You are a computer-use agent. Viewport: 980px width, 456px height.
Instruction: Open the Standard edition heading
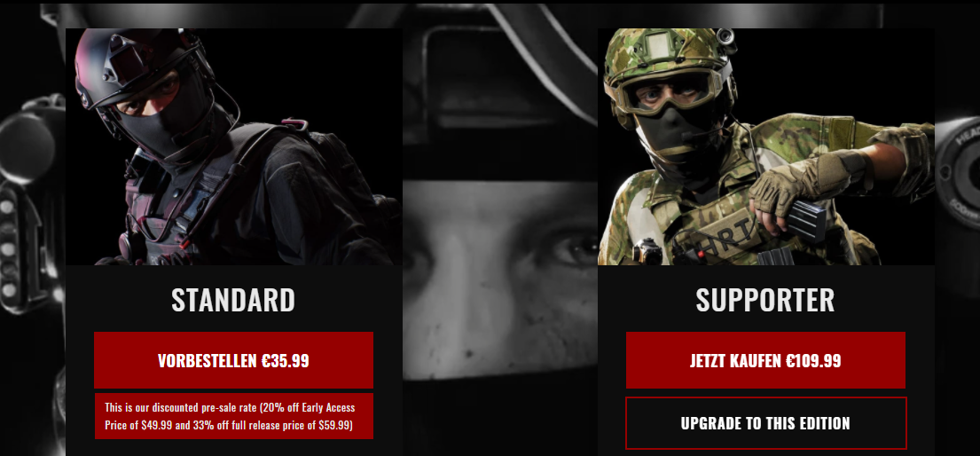click(233, 300)
